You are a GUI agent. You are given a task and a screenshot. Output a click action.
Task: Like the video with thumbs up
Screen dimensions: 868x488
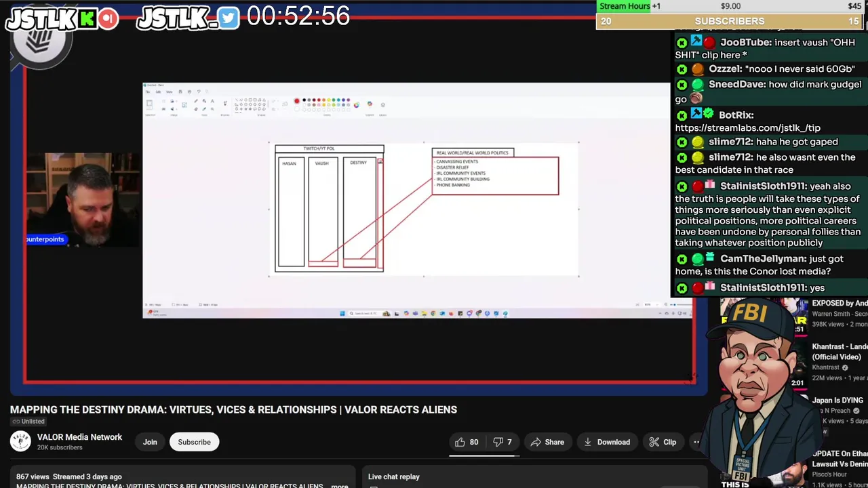pos(467,442)
